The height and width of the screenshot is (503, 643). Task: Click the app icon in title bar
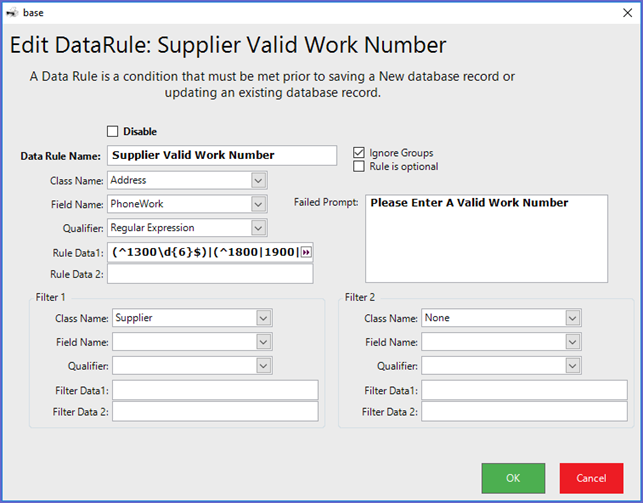[x=12, y=13]
